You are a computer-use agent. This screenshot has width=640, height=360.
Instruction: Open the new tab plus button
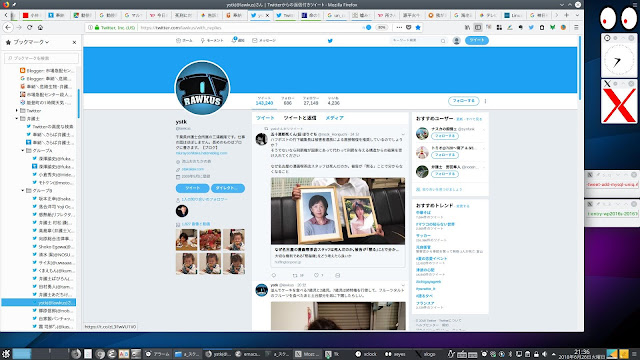(x=567, y=15)
